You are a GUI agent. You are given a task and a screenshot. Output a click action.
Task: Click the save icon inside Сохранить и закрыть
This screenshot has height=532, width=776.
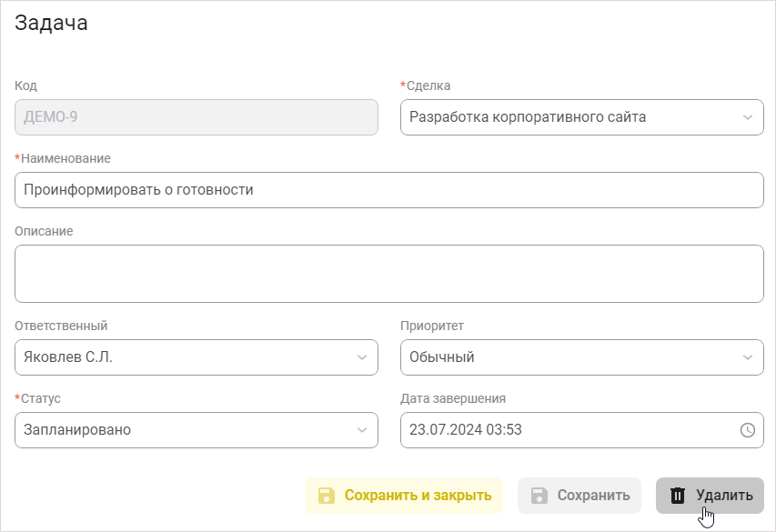tap(325, 496)
